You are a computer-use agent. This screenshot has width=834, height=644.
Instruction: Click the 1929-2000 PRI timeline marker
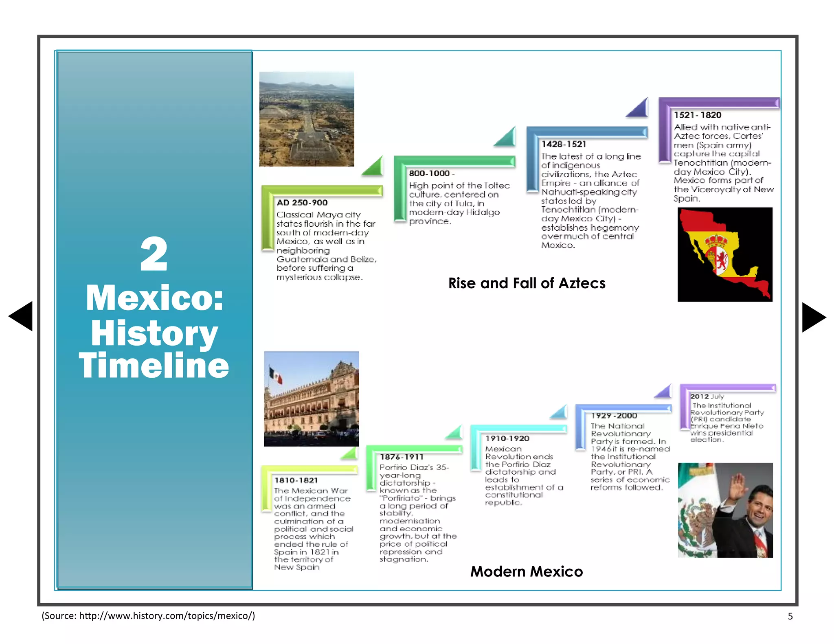pyautogui.click(x=614, y=416)
